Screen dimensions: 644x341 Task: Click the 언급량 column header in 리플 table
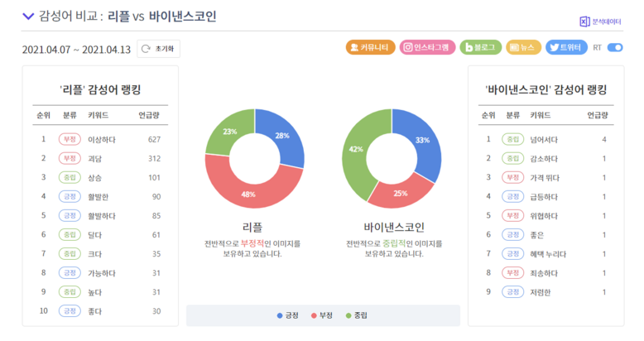149,115
